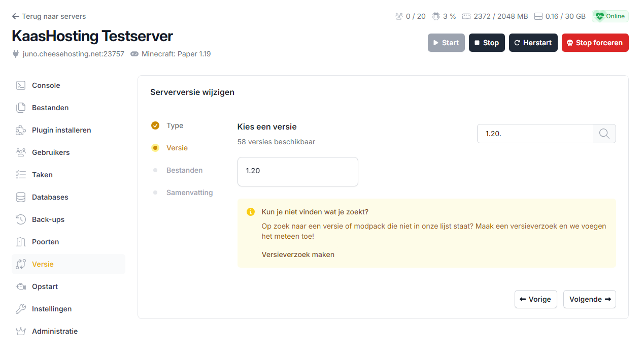Open the Databases section
The width and height of the screenshot is (644, 352).
click(x=50, y=197)
